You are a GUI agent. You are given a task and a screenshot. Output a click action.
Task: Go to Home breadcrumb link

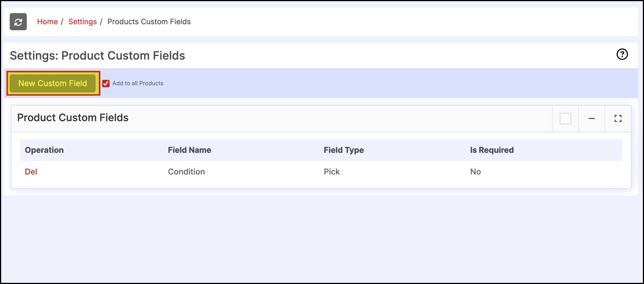coord(47,22)
